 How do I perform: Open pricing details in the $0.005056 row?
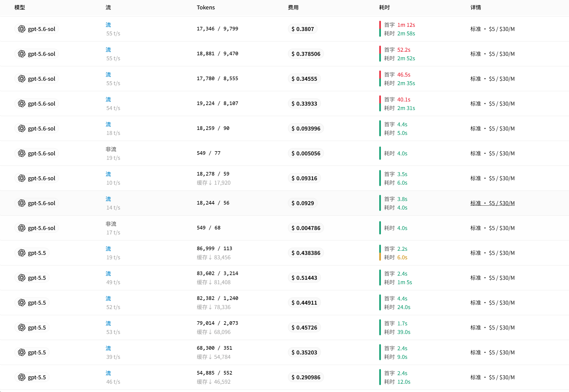pos(492,153)
